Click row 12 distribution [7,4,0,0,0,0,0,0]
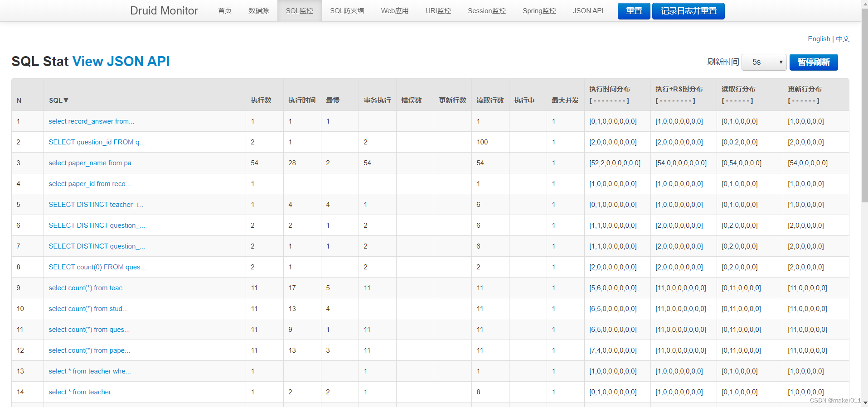This screenshot has height=407, width=868. click(x=613, y=350)
